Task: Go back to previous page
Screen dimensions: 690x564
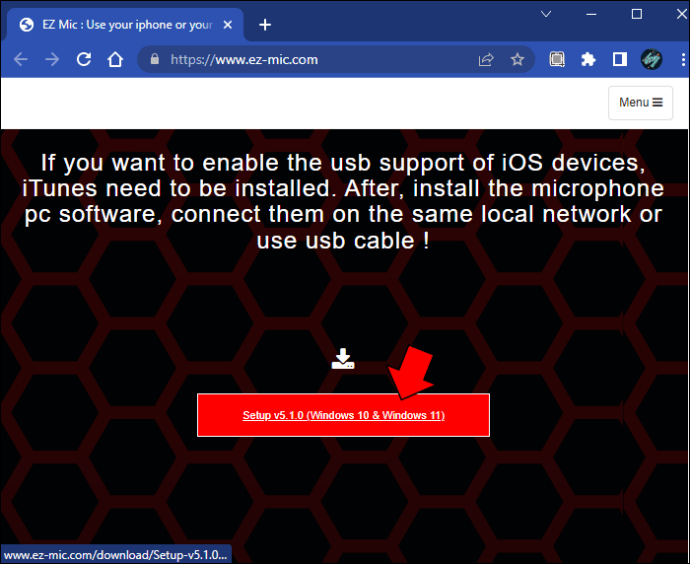Action: point(21,59)
